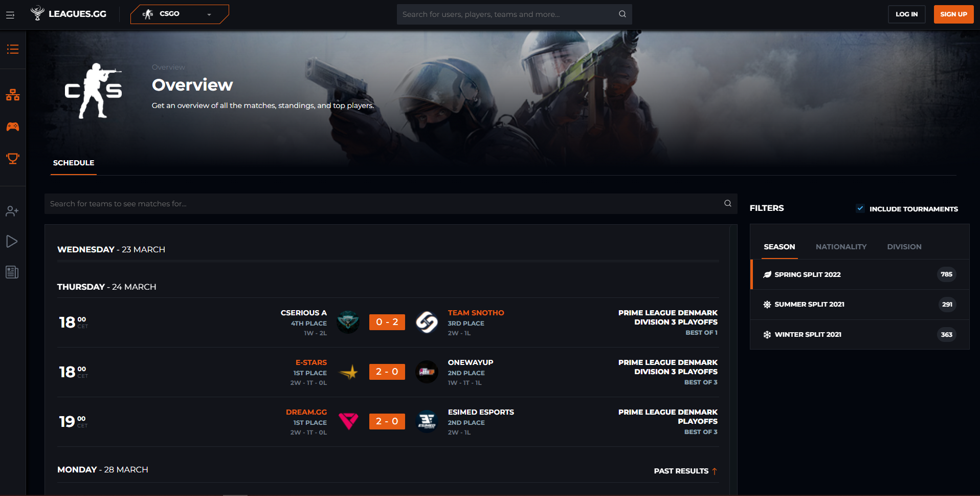Switch to the Nationality filter tab
The image size is (980, 496).
point(841,247)
